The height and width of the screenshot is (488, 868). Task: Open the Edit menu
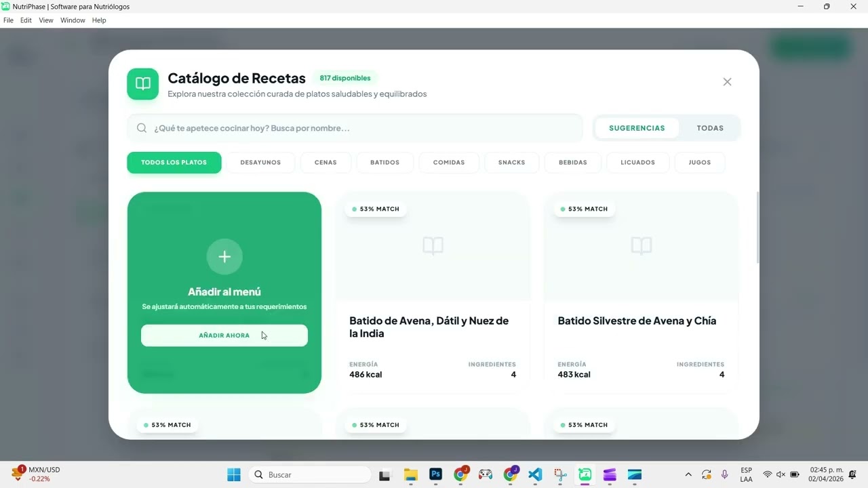26,20
